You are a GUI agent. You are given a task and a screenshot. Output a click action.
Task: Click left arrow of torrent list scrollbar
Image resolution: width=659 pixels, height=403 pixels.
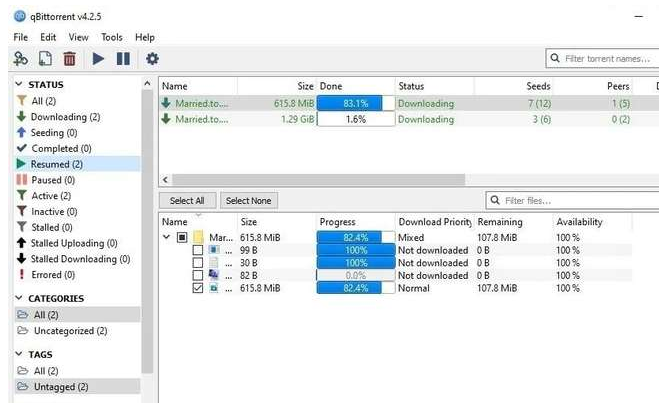click(x=165, y=180)
